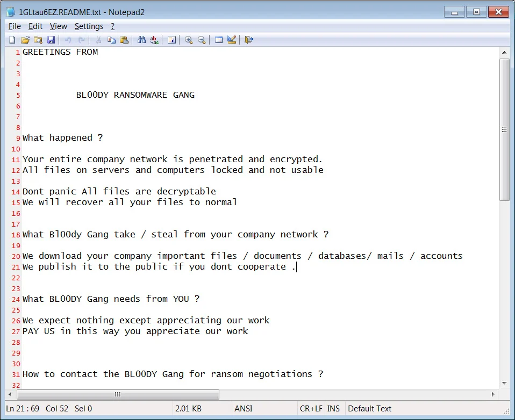
Task: Toggle INS insert mode in status bar
Action: [x=333, y=409]
